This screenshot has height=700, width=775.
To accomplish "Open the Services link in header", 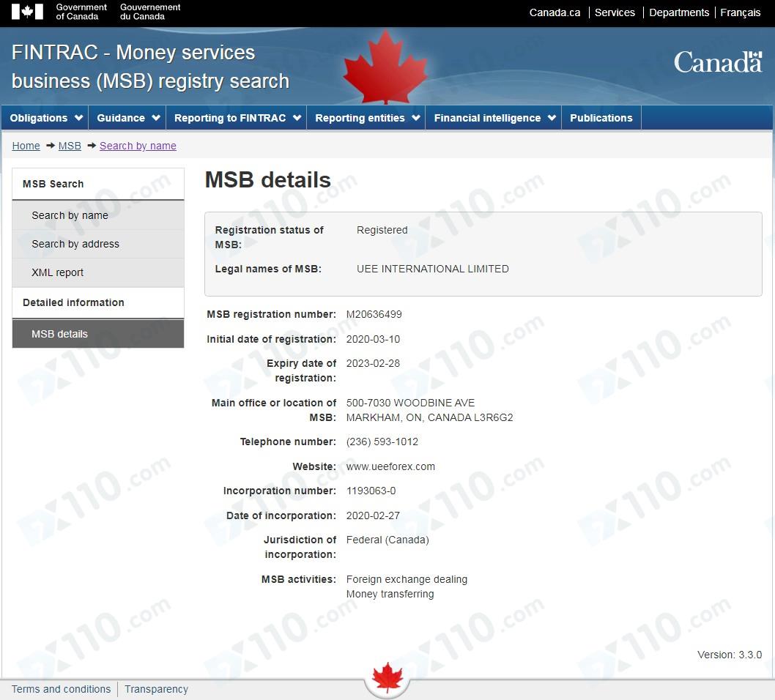I will [x=615, y=12].
